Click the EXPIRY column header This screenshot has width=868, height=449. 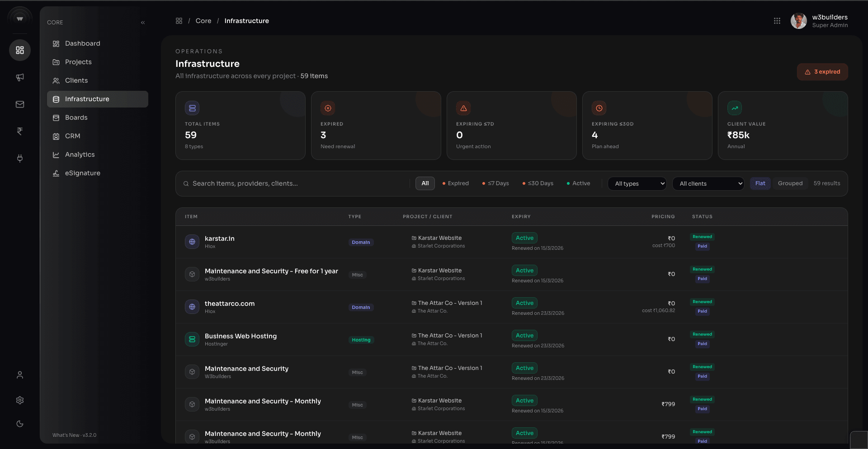coord(521,217)
